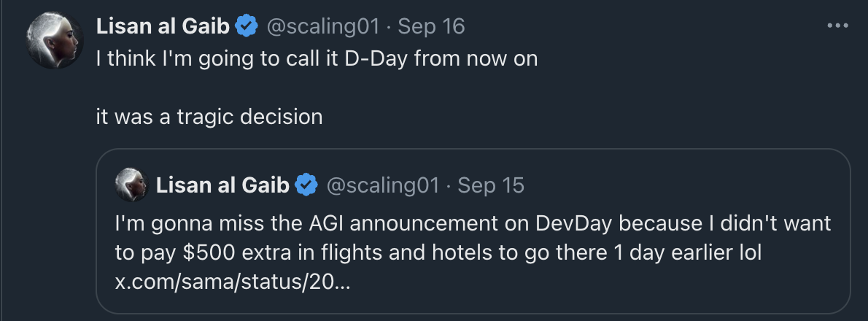The image size is (868, 321).
Task: Follow the x.com/sama/status link
Action: 233,282
